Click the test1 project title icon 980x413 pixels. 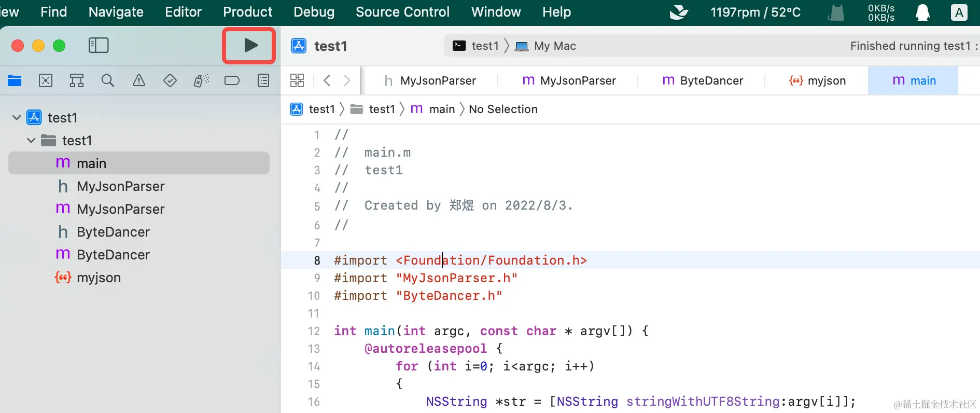[x=299, y=46]
